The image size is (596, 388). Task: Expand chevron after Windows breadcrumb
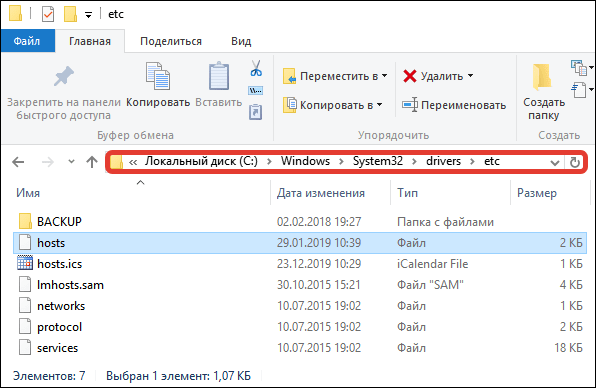pos(341,162)
